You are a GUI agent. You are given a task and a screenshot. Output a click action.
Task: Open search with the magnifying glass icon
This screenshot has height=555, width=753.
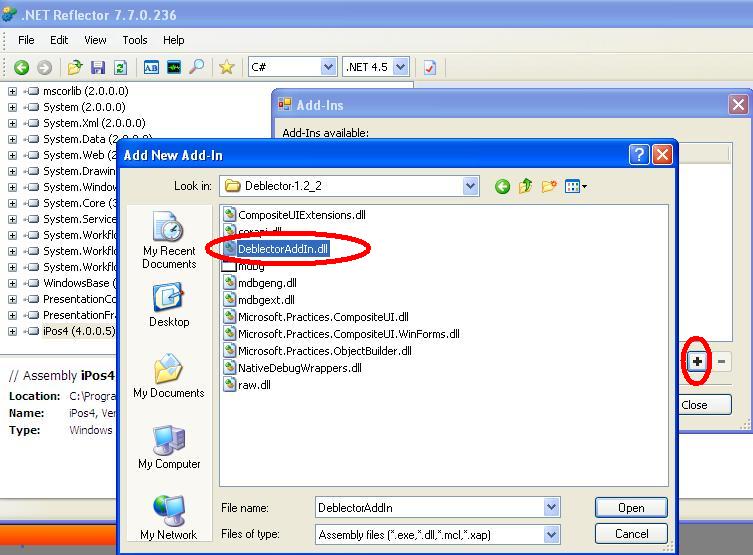196,67
